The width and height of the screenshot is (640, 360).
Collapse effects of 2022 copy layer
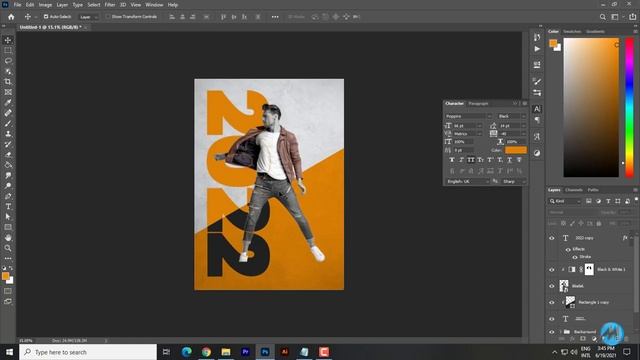(x=631, y=238)
